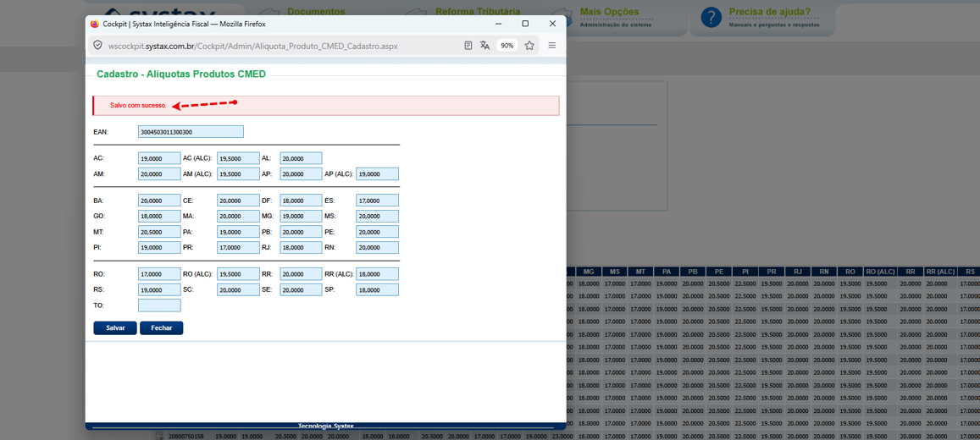Click the MG aliquota field
The image size is (980, 440).
(302, 217)
